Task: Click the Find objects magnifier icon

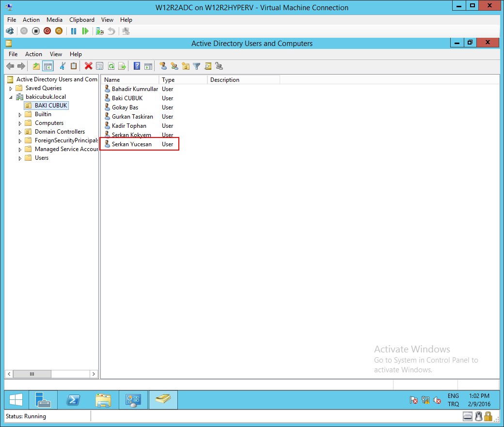Action: pyautogui.click(x=208, y=66)
